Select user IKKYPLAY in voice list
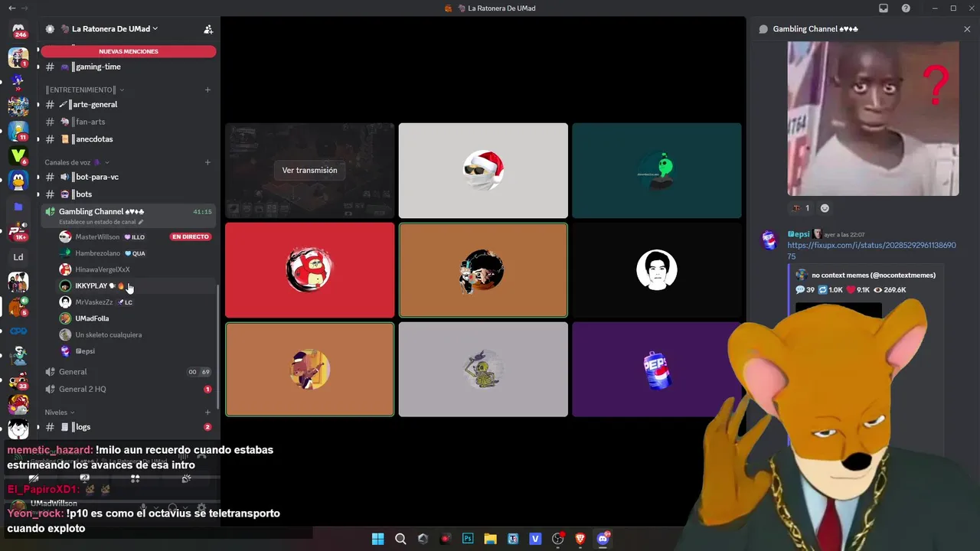The width and height of the screenshot is (980, 551). (135, 285)
